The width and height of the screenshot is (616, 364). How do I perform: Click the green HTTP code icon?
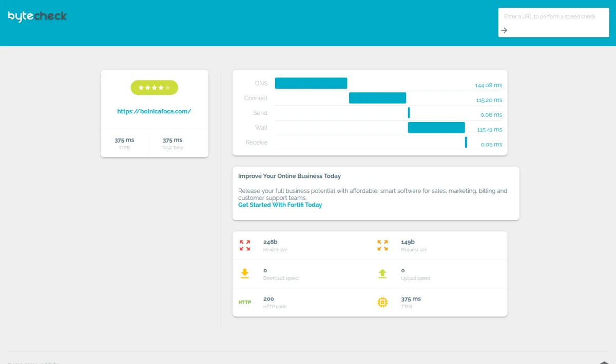245,302
